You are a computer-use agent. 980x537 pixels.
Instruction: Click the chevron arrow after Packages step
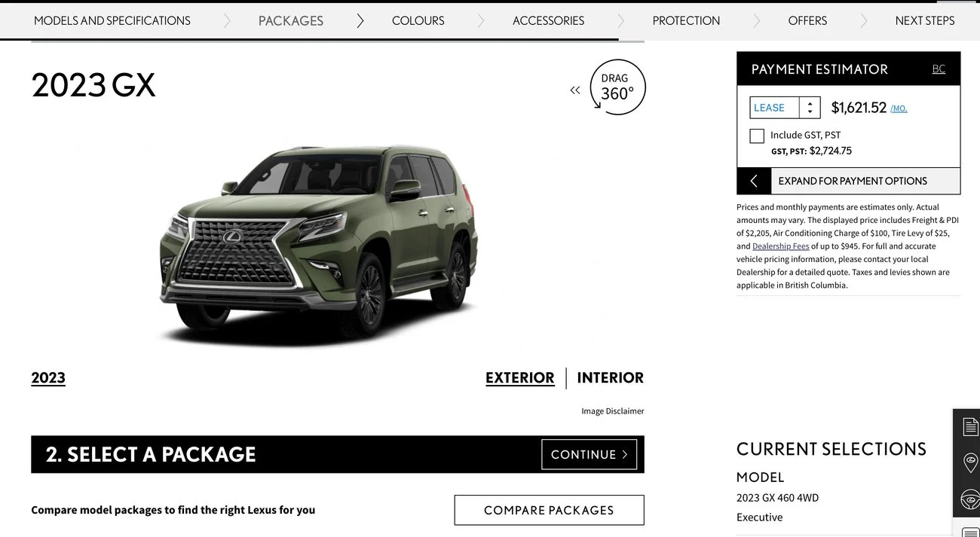pos(360,21)
